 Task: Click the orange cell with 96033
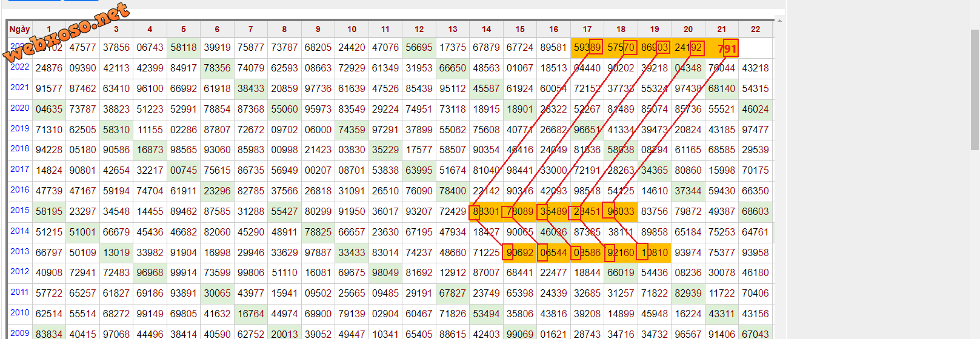point(621,211)
